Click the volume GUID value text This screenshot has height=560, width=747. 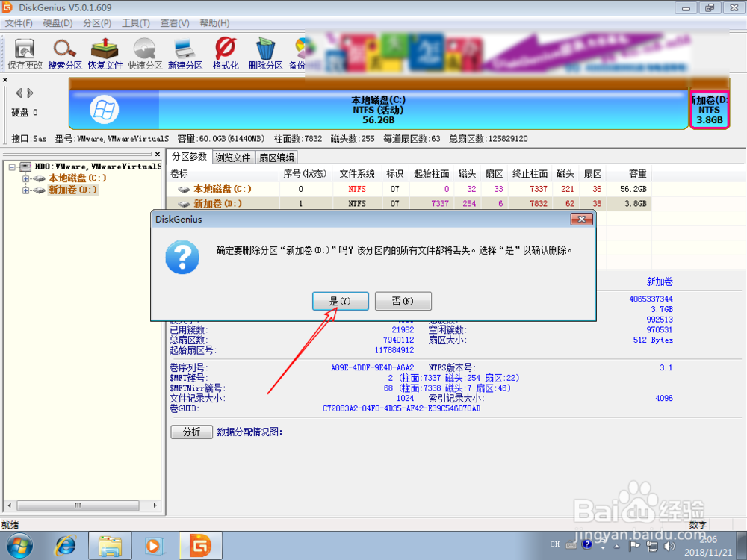click(x=401, y=408)
